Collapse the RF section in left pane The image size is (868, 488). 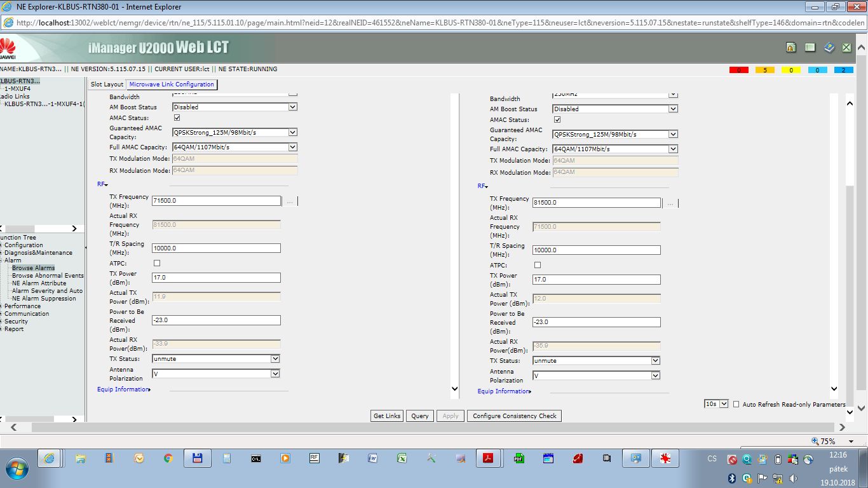pos(102,184)
